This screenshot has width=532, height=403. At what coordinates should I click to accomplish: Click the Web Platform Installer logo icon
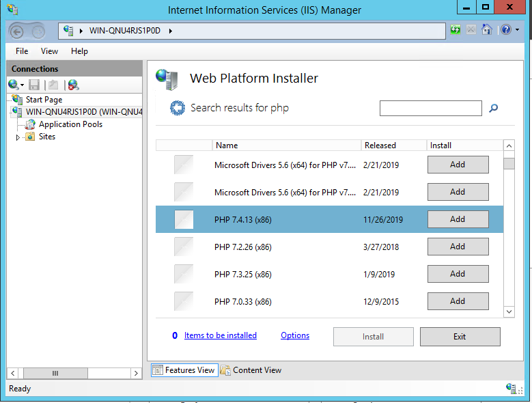pyautogui.click(x=167, y=79)
